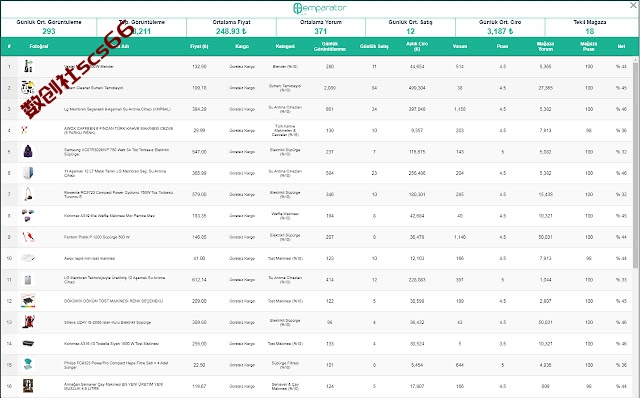
Task: Sort by Günlük Satış column header
Action: 374,47
